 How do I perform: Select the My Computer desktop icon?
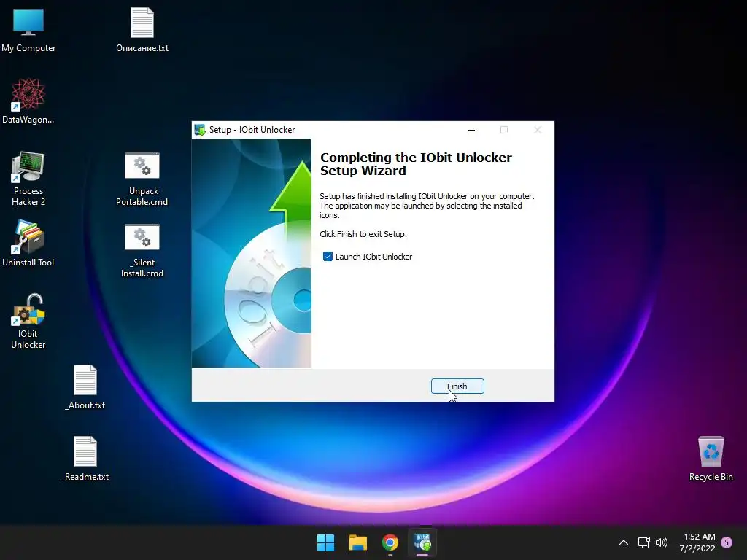pos(28,31)
